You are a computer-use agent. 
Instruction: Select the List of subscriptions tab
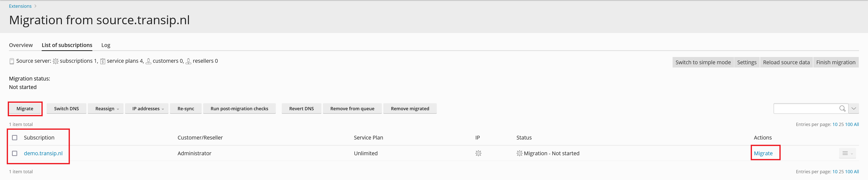click(x=67, y=45)
